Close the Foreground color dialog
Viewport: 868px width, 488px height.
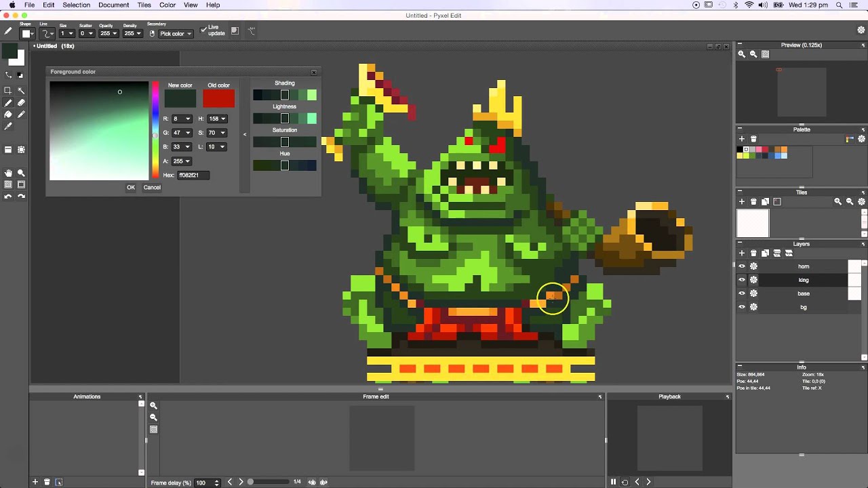[314, 72]
